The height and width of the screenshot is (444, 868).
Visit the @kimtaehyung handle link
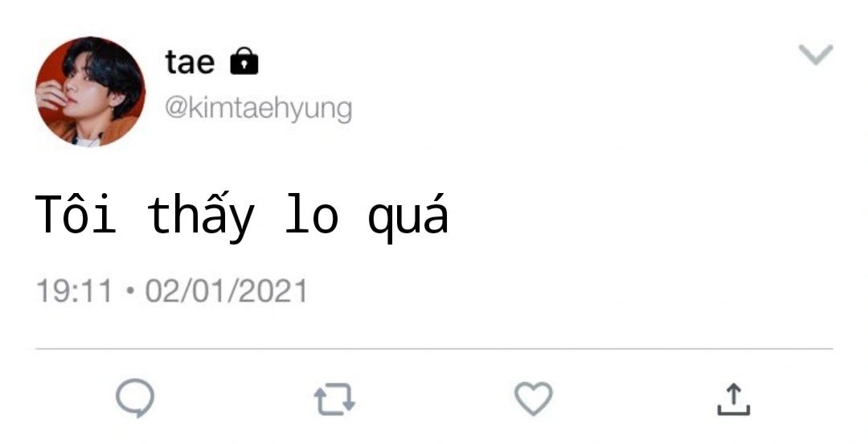258,109
